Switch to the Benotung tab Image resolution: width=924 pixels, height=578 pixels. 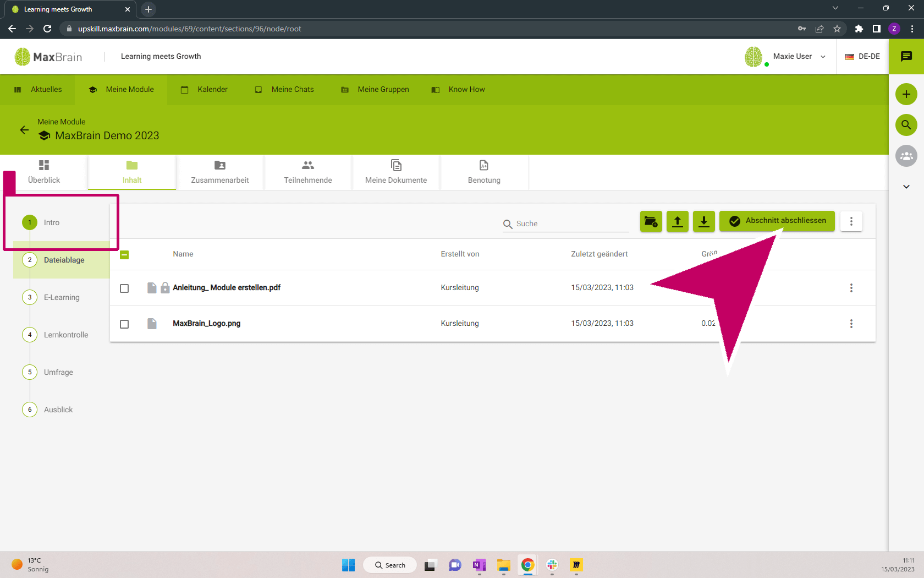click(484, 172)
